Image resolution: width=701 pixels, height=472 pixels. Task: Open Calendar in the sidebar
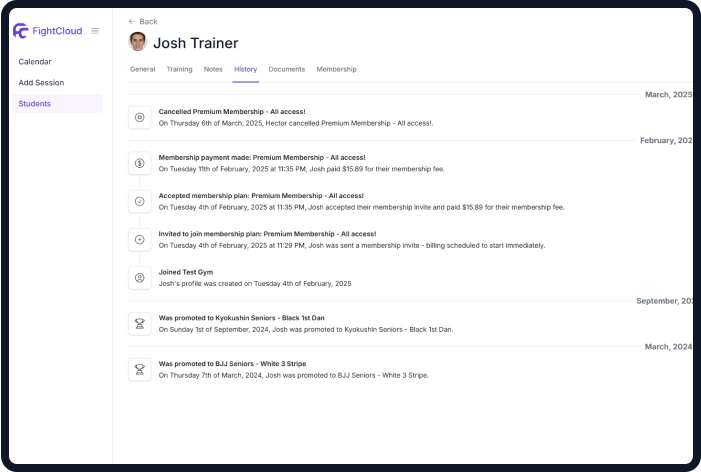(x=35, y=62)
